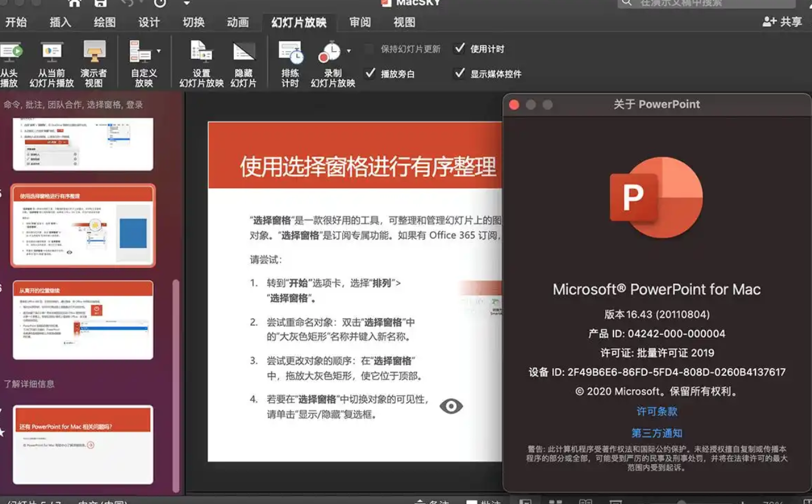
Task: Open the 审阅 tab
Action: point(360,22)
